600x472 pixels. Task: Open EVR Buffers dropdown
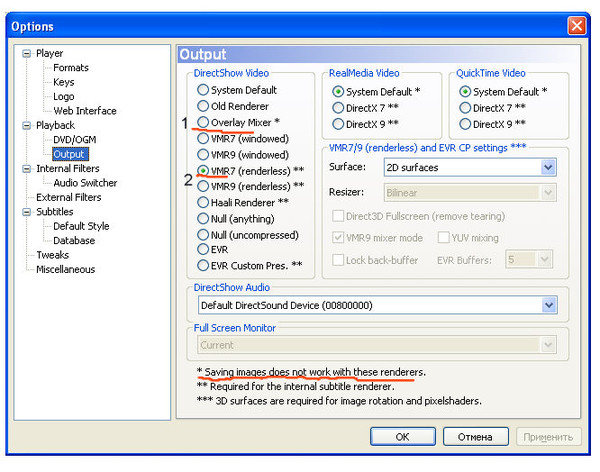(x=529, y=260)
